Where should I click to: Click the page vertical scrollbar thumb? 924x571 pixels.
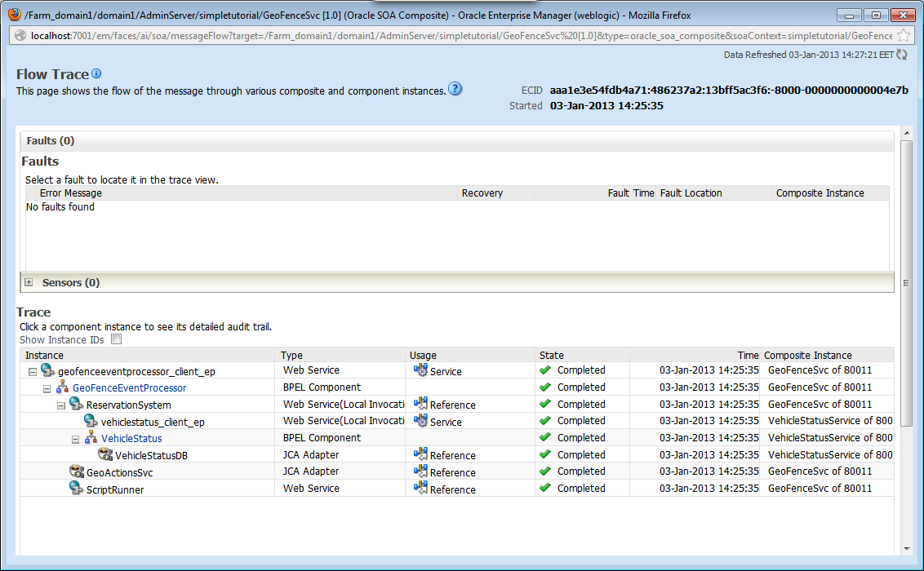point(906,282)
